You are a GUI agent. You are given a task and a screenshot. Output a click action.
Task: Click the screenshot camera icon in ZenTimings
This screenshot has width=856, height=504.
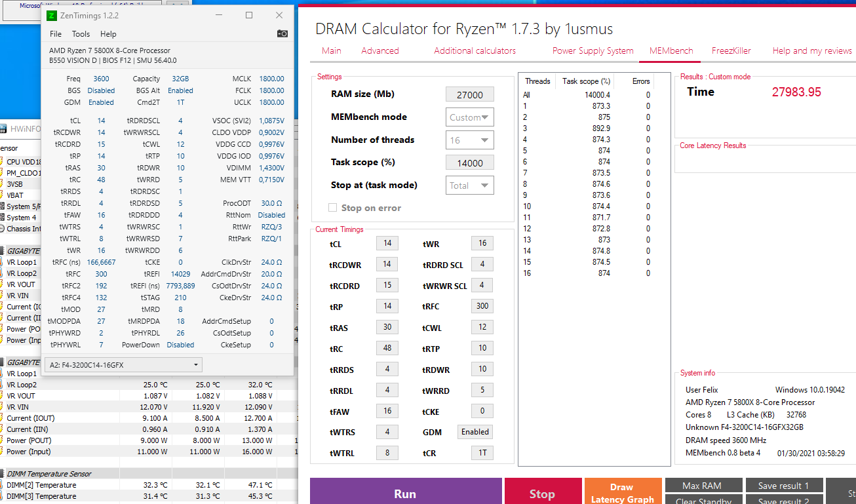tap(282, 33)
